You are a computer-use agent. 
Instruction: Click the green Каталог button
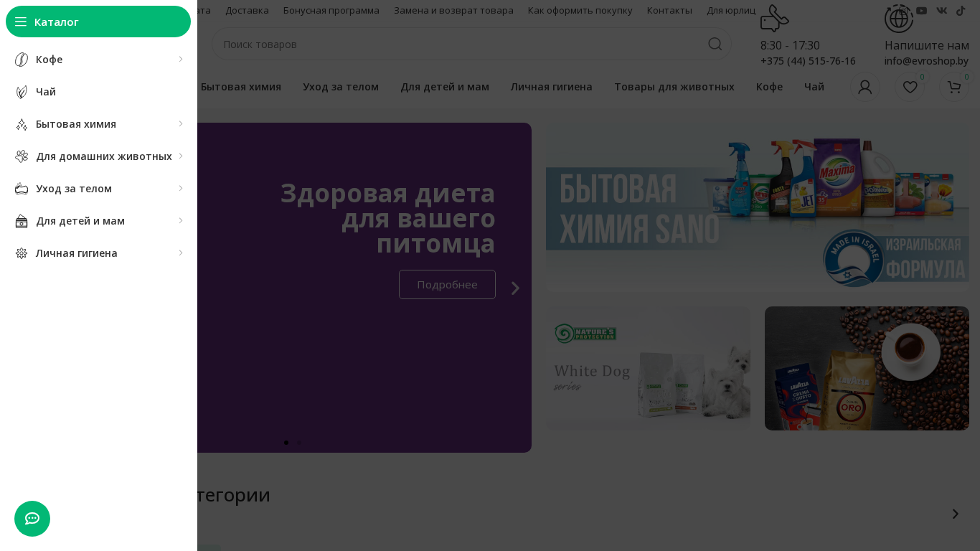[98, 22]
